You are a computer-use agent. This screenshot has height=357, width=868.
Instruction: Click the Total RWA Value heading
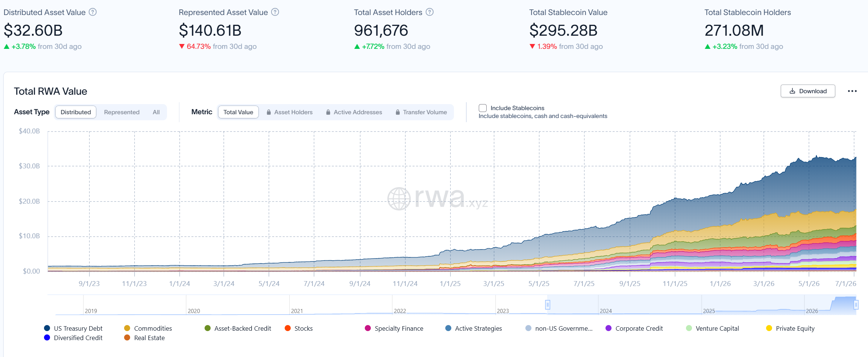click(50, 91)
